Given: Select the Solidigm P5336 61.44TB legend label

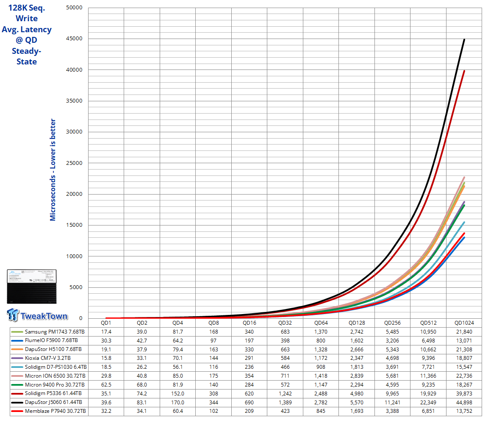Looking at the screenshot, I should tap(53, 393).
